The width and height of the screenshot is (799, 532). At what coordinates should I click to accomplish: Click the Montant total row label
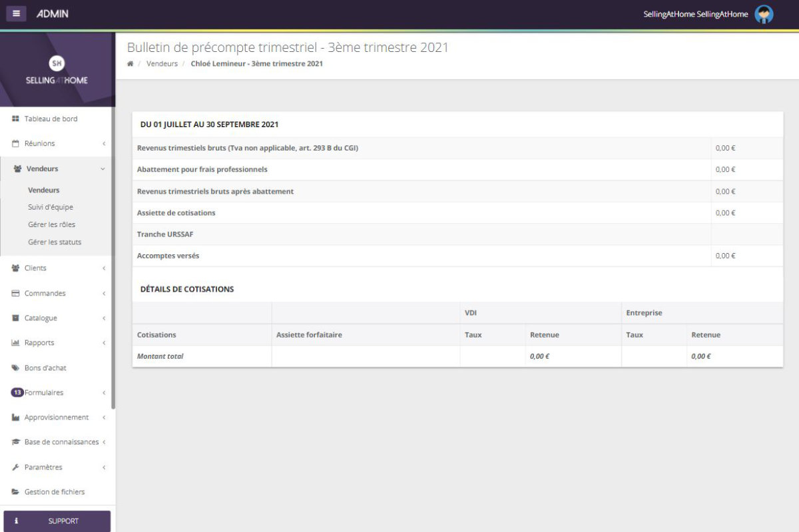[160, 356]
